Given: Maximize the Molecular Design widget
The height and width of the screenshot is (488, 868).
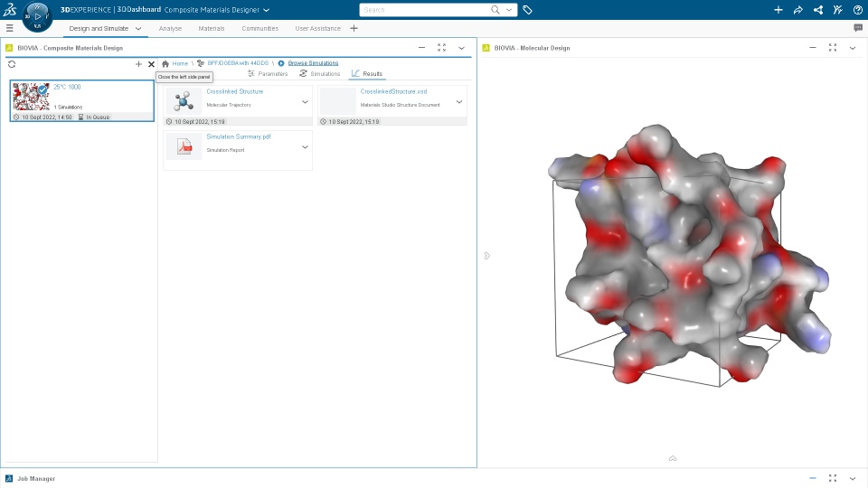Looking at the screenshot, I should coord(833,48).
